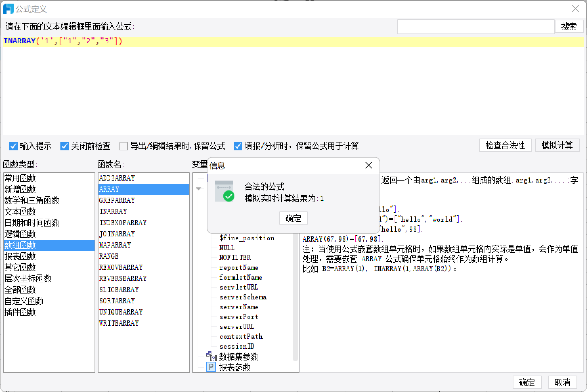The width and height of the screenshot is (587, 392).
Task: Select NOFILTER variable
Action: point(235,258)
